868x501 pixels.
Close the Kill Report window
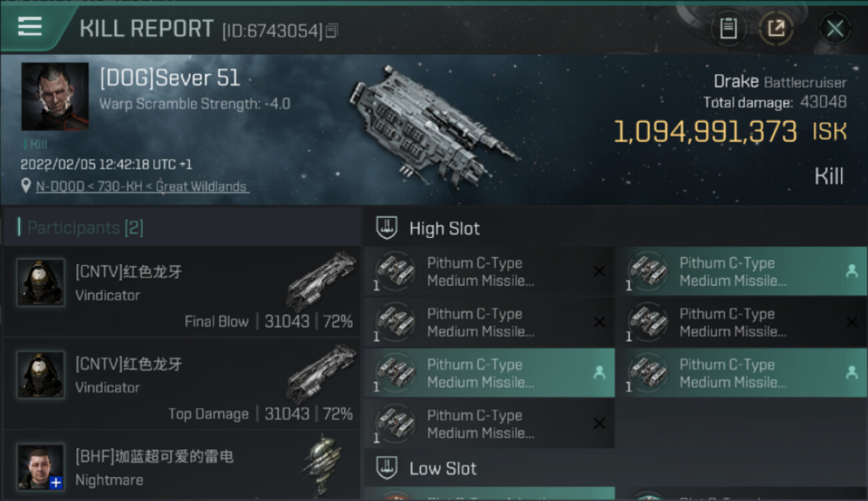pos(835,29)
